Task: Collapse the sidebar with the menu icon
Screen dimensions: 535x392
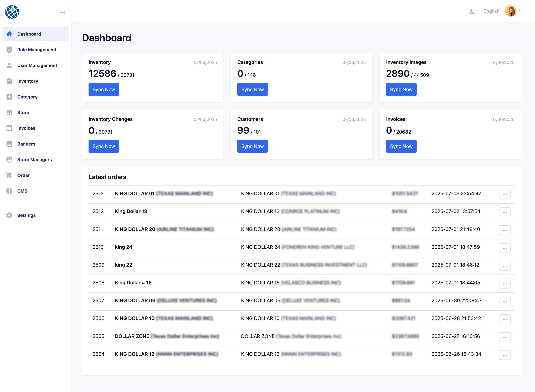Action: (x=62, y=13)
